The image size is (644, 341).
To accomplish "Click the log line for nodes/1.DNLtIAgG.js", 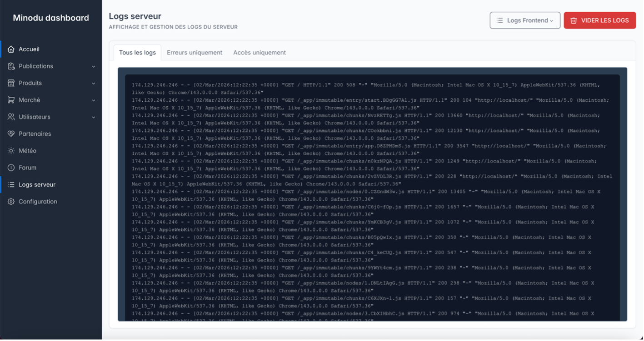I will 363,287.
